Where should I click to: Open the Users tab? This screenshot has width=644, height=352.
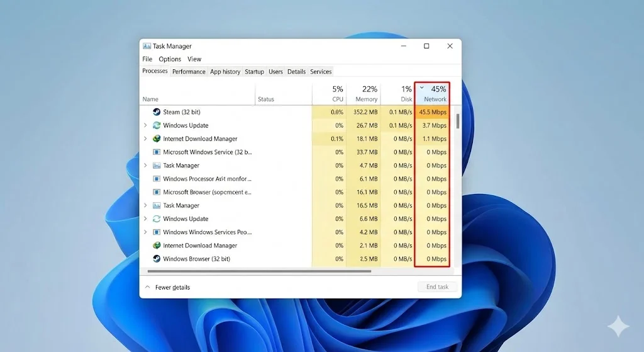point(275,72)
